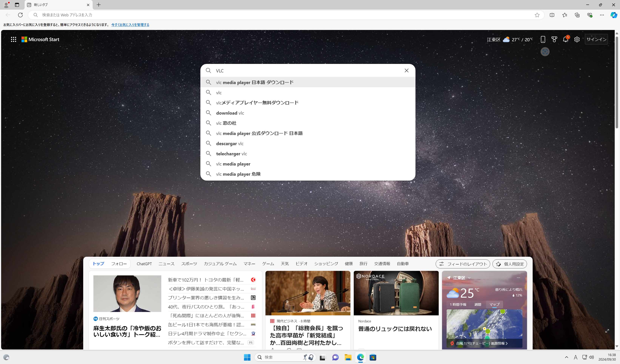Screen dimensions: 620x364
Task: Click the page vertical scrollbar
Action: click(617, 82)
